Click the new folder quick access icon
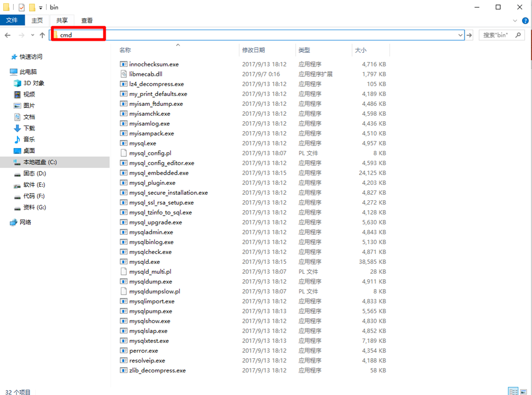Viewport: 532px width, 395px height. tap(32, 7)
